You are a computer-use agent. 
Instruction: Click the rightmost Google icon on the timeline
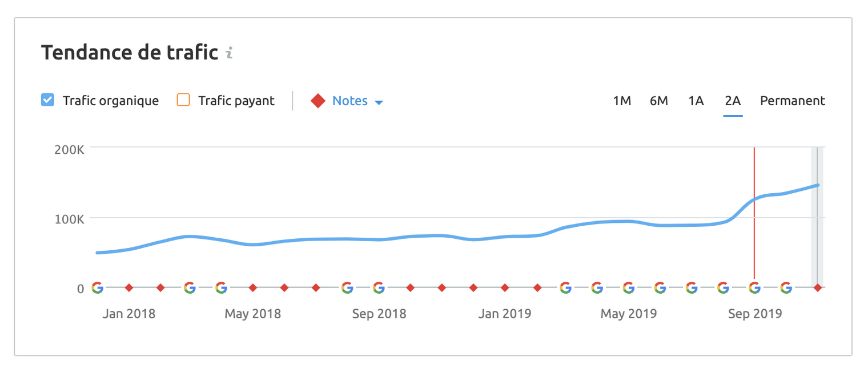coord(786,287)
